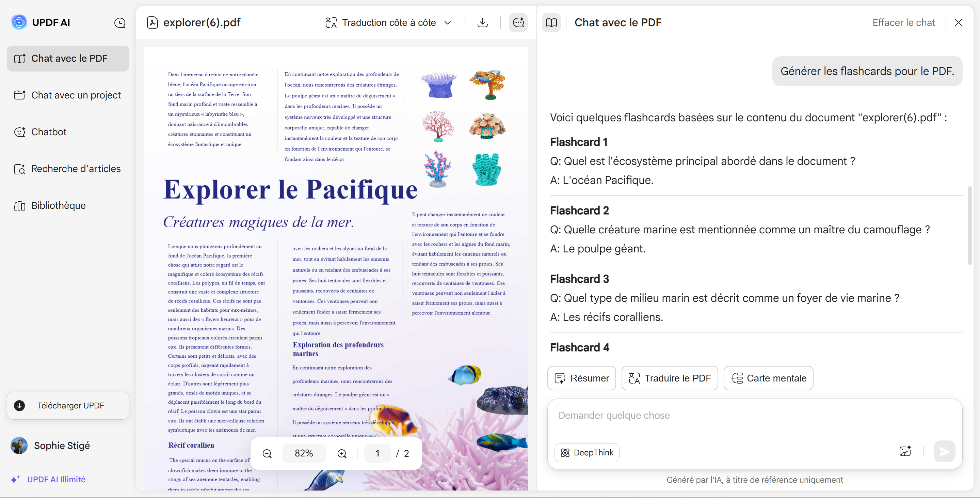The image size is (980, 498).
Task: Click answer text Les récifs coralliens
Action: point(613,317)
